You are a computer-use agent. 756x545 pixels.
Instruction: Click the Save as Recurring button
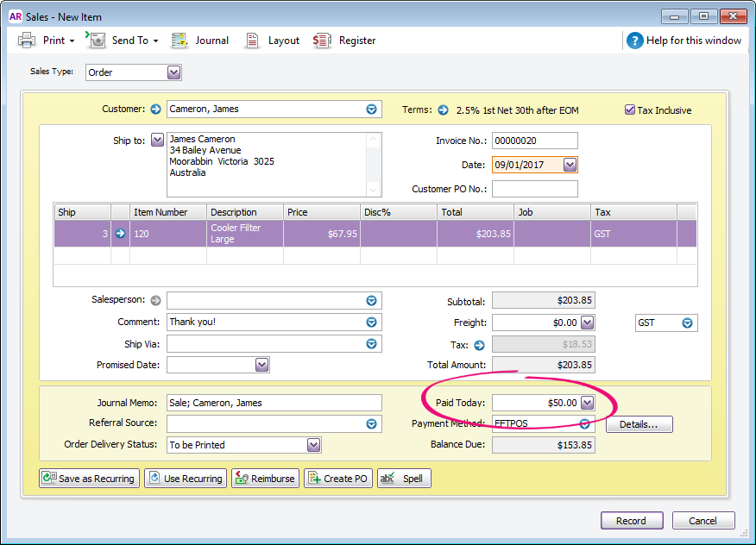point(88,479)
